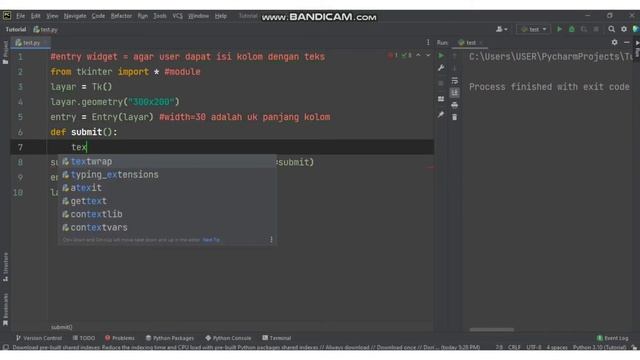Choose contextlib completion suggestion
Screen dimensions: 640x360
[x=167, y=214]
